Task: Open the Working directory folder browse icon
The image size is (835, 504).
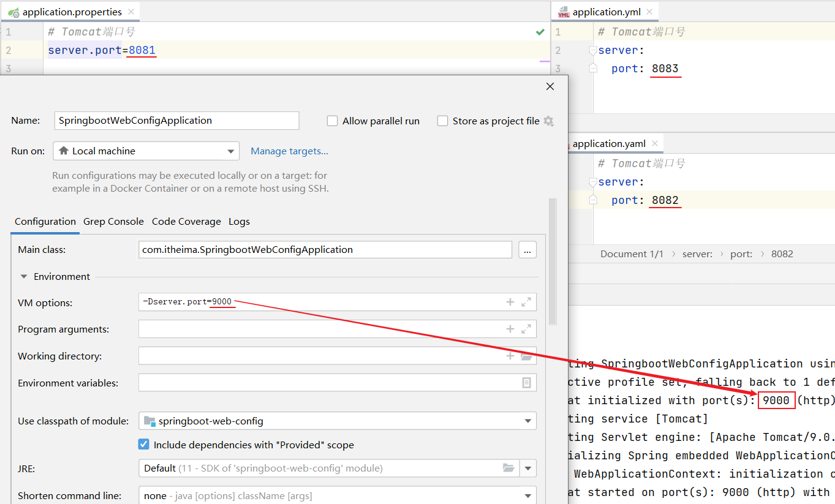Action: tap(526, 356)
